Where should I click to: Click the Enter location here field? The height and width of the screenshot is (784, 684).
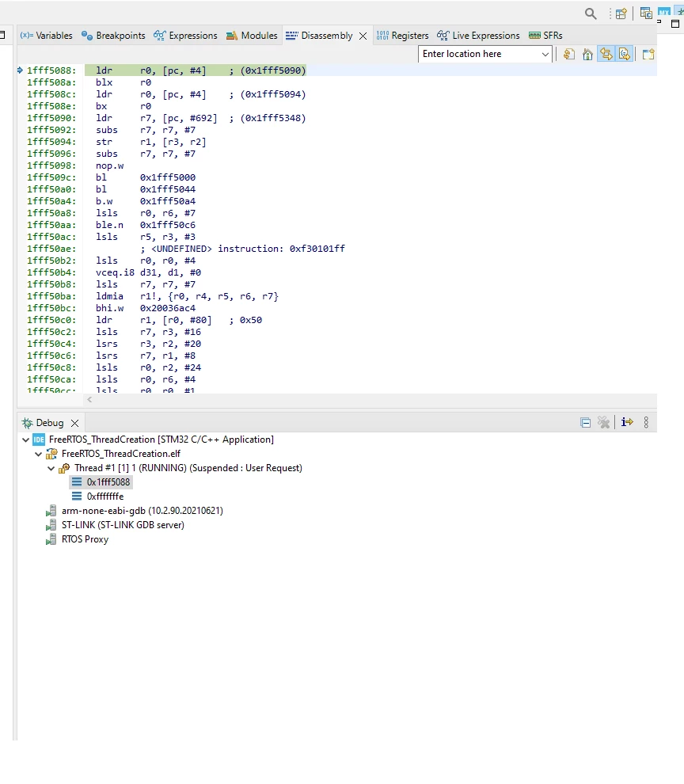pos(479,54)
